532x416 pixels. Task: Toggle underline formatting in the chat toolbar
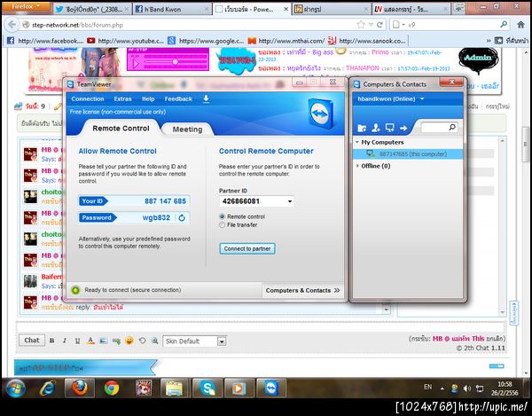[77, 341]
